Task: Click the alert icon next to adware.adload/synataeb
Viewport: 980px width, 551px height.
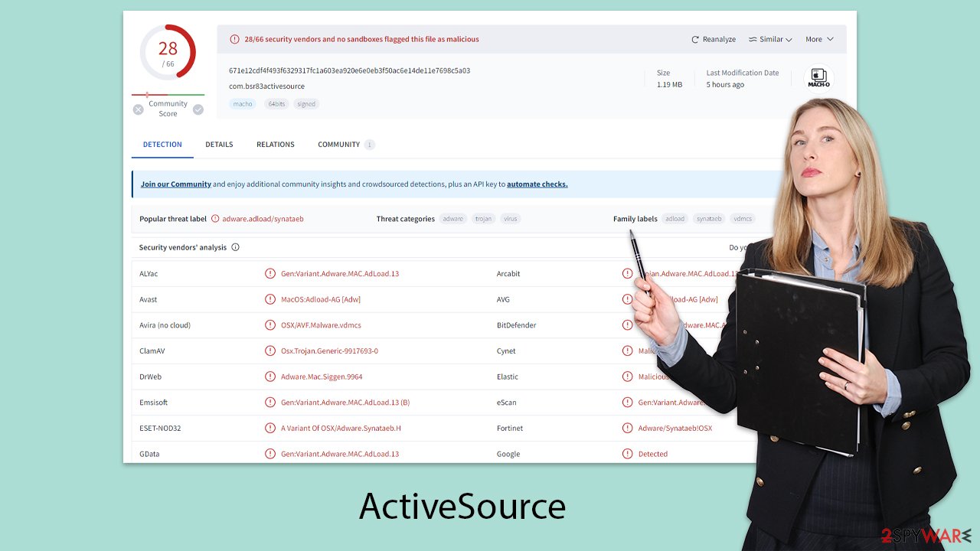Action: click(215, 219)
